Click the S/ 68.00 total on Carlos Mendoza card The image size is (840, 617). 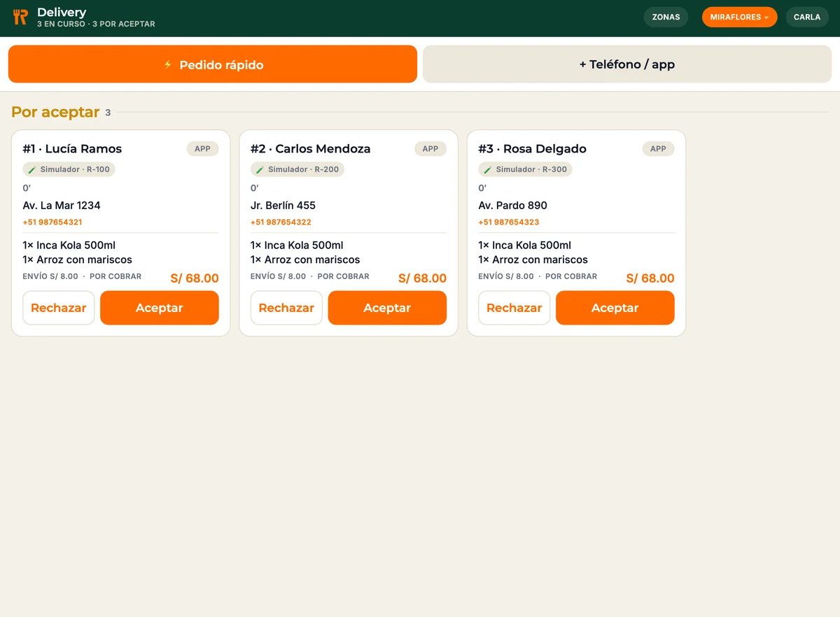click(423, 278)
